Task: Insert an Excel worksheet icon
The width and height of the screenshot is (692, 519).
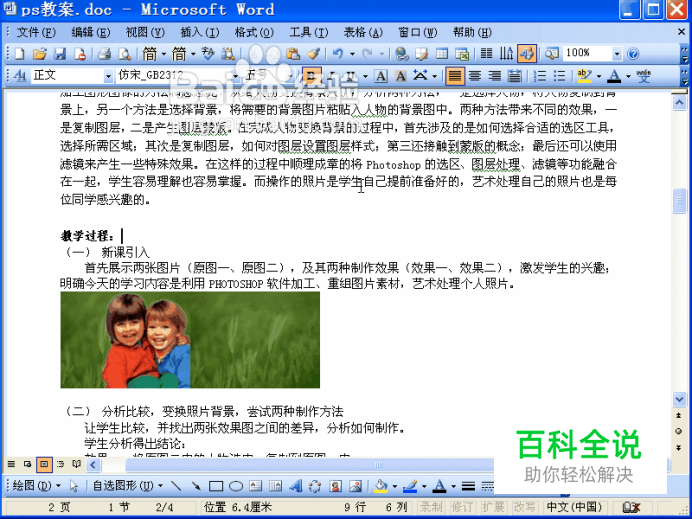Action: coord(462,54)
